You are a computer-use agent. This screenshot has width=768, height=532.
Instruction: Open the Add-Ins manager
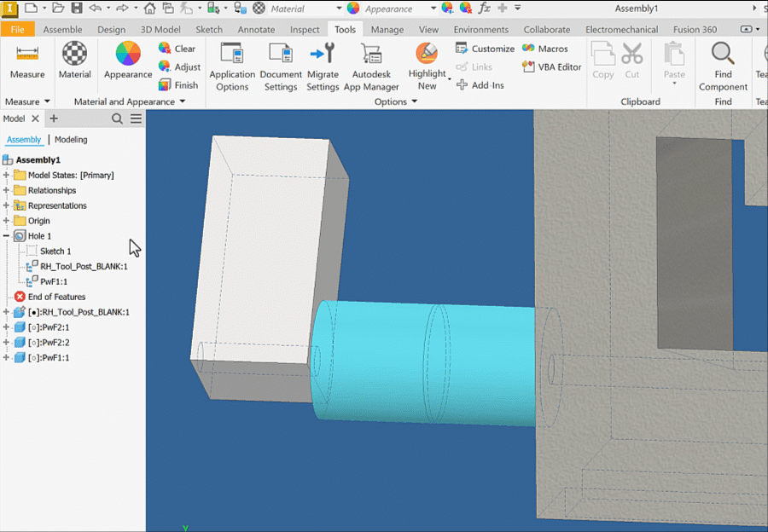point(480,85)
